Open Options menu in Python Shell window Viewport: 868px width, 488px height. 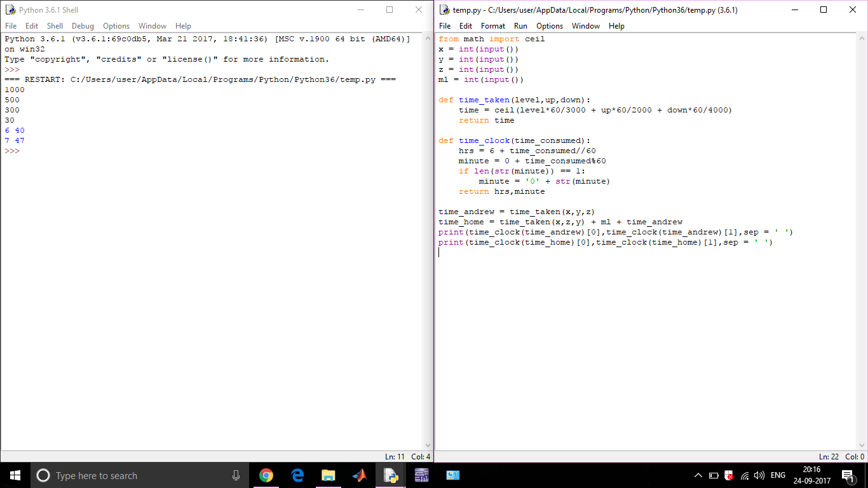(x=116, y=26)
